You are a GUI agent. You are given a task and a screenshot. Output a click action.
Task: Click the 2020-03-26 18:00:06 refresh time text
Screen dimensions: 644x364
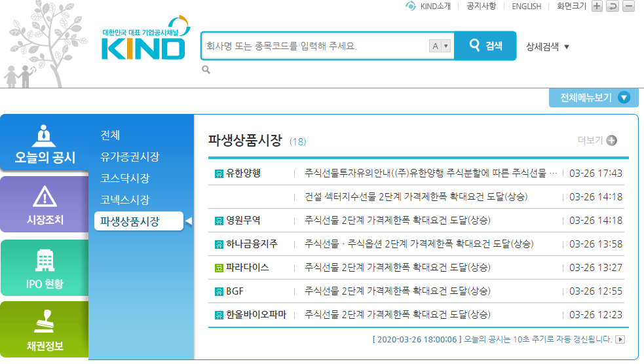417,339
